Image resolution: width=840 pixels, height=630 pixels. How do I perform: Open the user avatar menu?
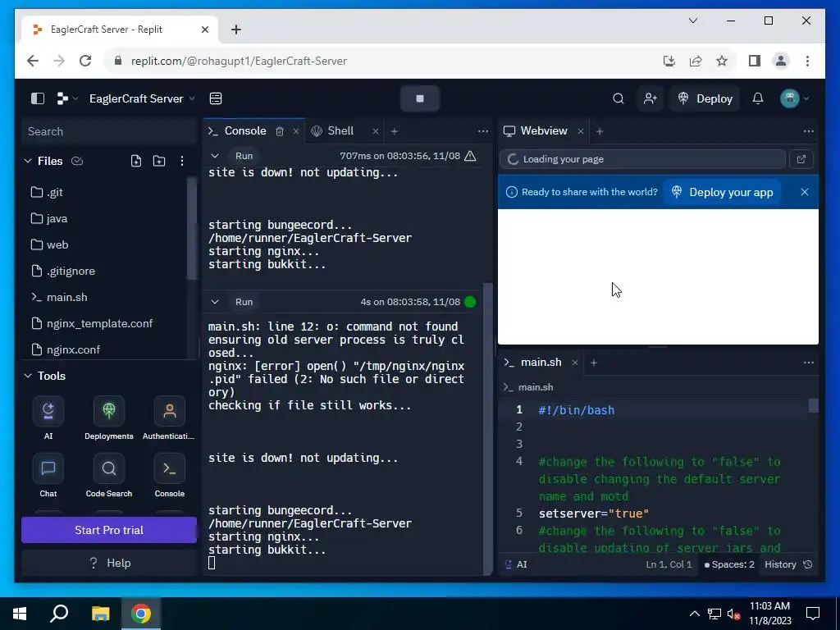[x=794, y=98]
